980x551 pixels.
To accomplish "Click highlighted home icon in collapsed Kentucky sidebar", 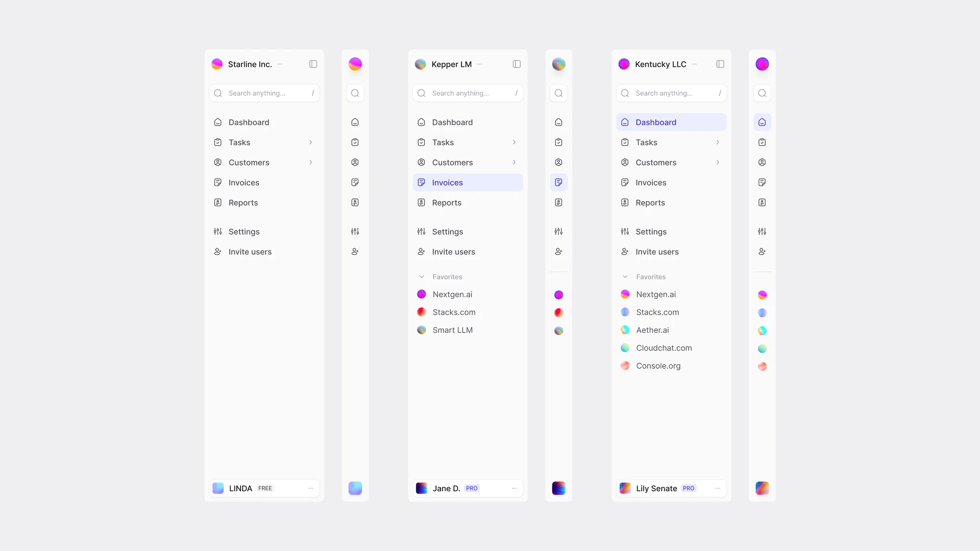I will click(x=762, y=122).
